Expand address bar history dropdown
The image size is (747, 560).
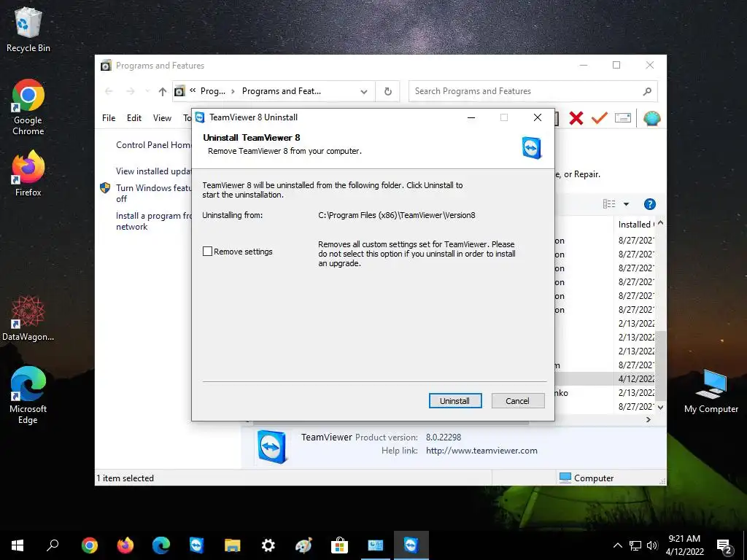coord(364,91)
